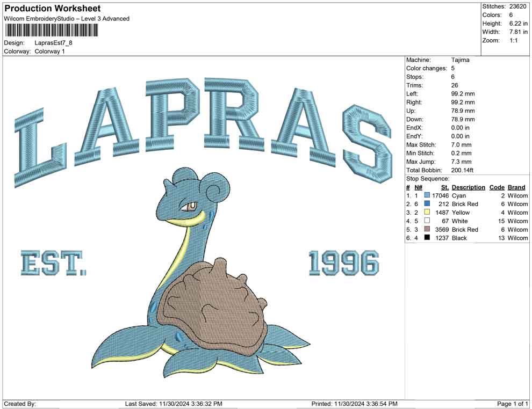
Task: Click the Up value '78.9 mm'
Action: [463, 111]
